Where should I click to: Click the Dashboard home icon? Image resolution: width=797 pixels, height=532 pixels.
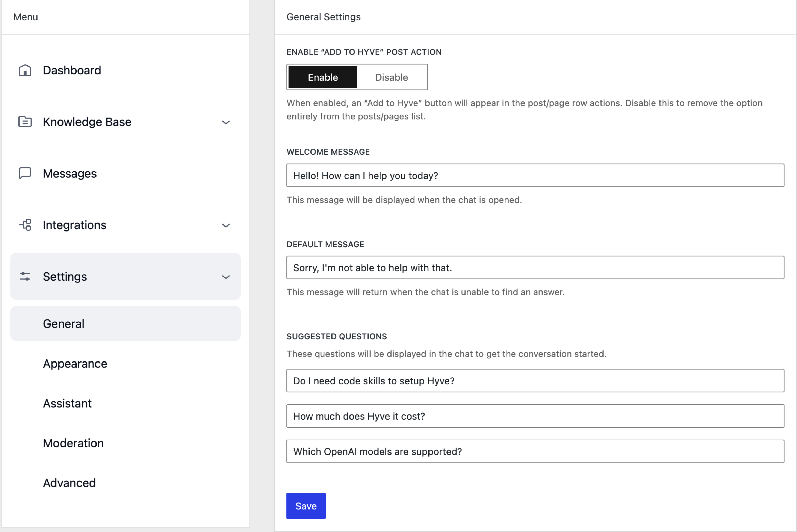point(25,70)
